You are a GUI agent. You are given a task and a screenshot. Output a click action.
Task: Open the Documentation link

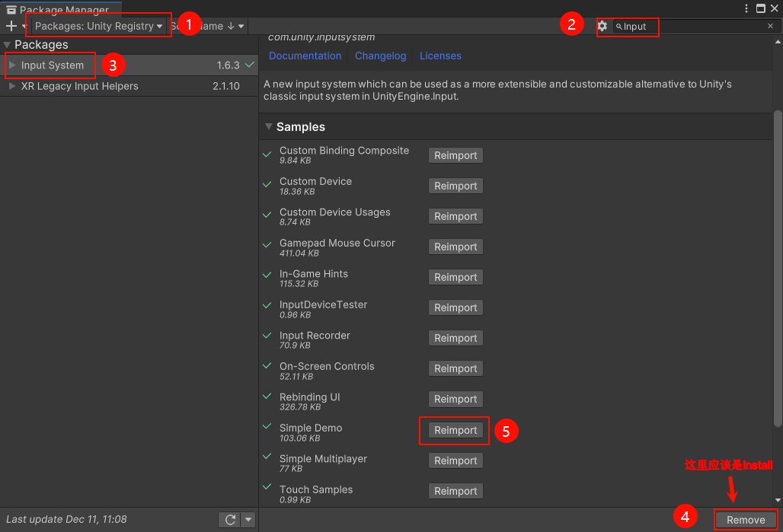click(x=305, y=56)
